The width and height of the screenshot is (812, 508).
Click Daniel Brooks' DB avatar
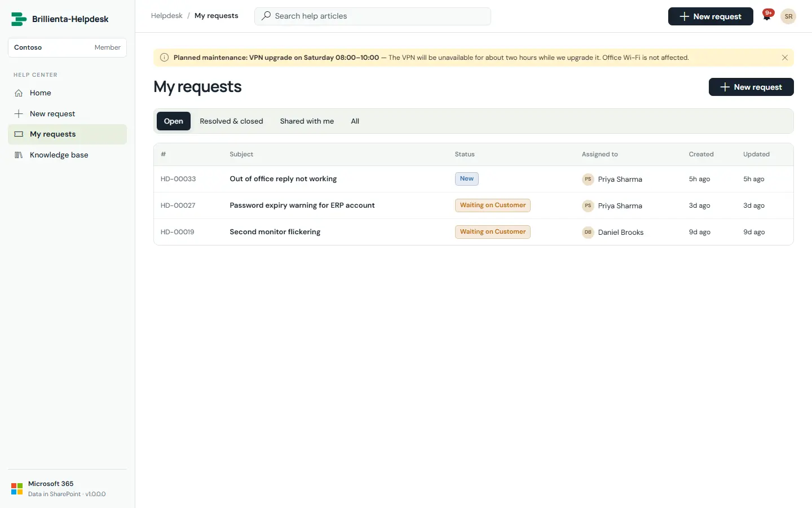click(x=588, y=232)
